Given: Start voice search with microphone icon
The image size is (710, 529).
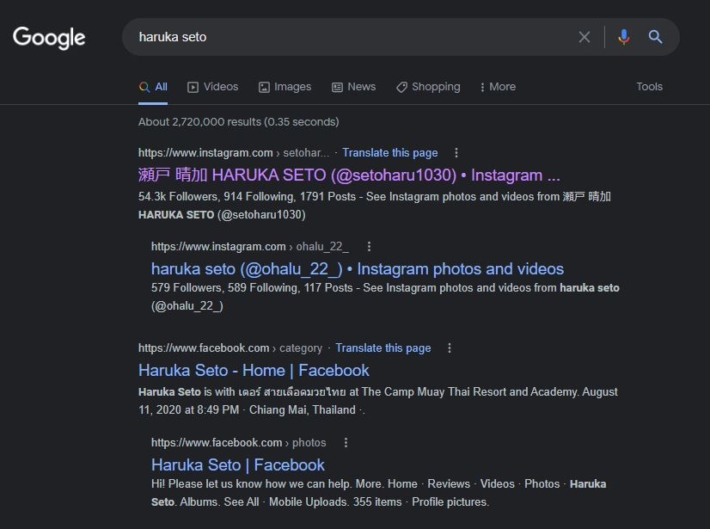Looking at the screenshot, I should (624, 37).
